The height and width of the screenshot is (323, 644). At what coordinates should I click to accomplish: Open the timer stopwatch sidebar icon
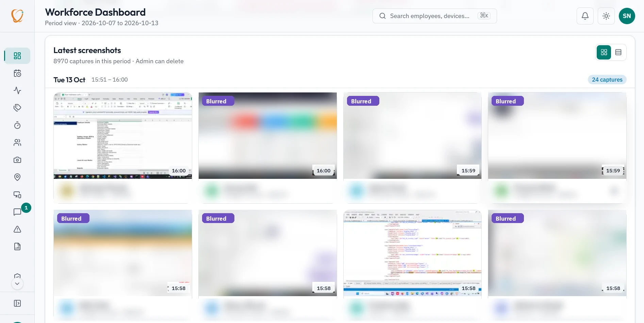[x=17, y=125]
